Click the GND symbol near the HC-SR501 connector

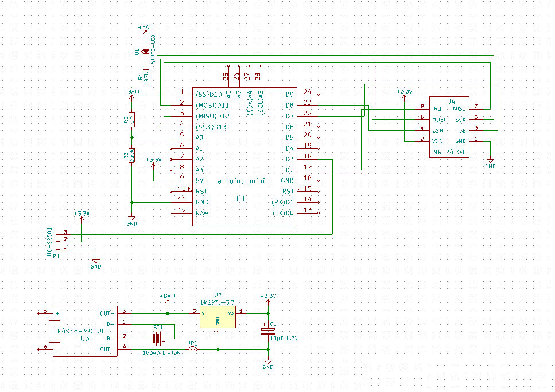click(96, 264)
